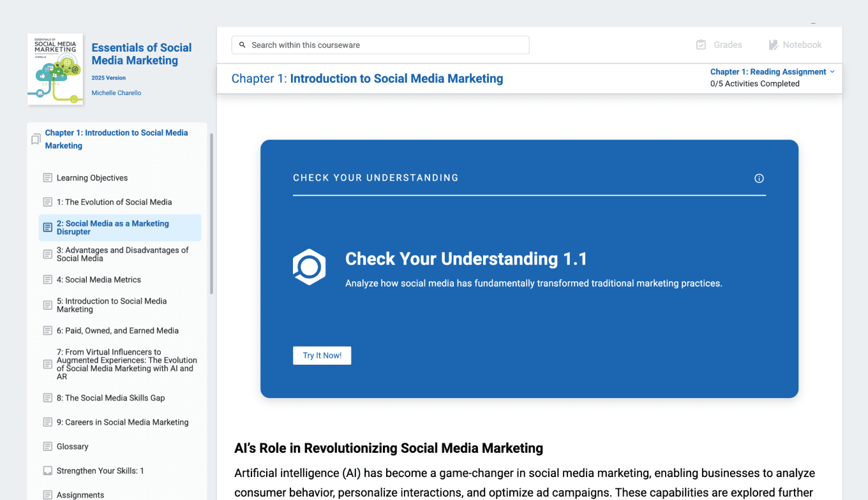The height and width of the screenshot is (500, 868).
Task: Click the hexagon logo in Check Your Understanding 1.1
Action: click(x=310, y=267)
